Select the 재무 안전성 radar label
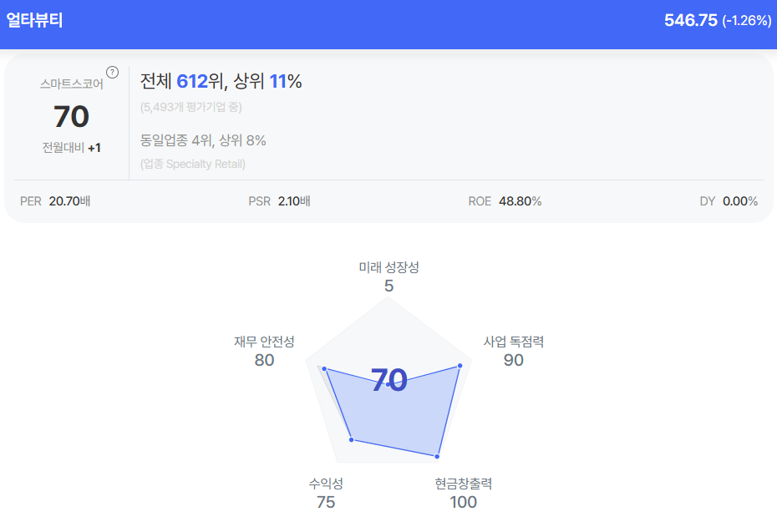The image size is (777, 532). [x=264, y=342]
